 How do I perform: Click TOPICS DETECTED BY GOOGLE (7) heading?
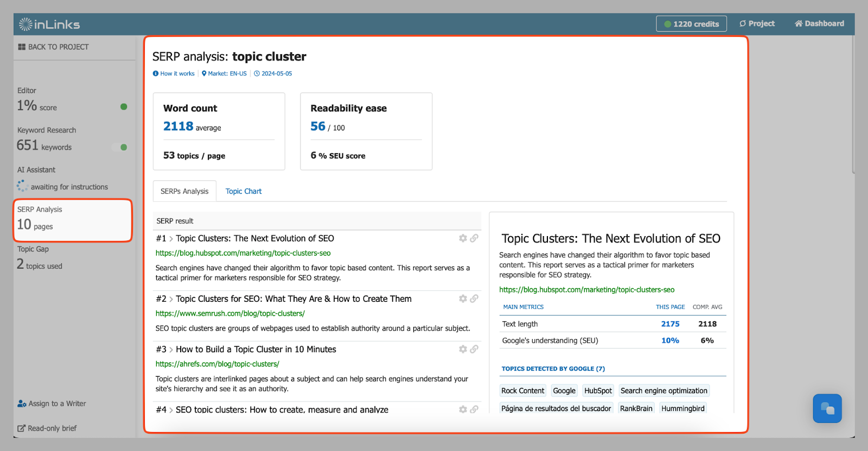tap(553, 369)
